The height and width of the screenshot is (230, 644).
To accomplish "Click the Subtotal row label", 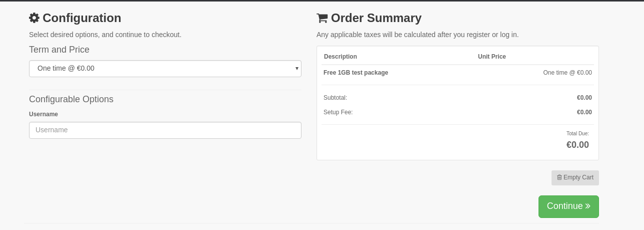I will (335, 98).
